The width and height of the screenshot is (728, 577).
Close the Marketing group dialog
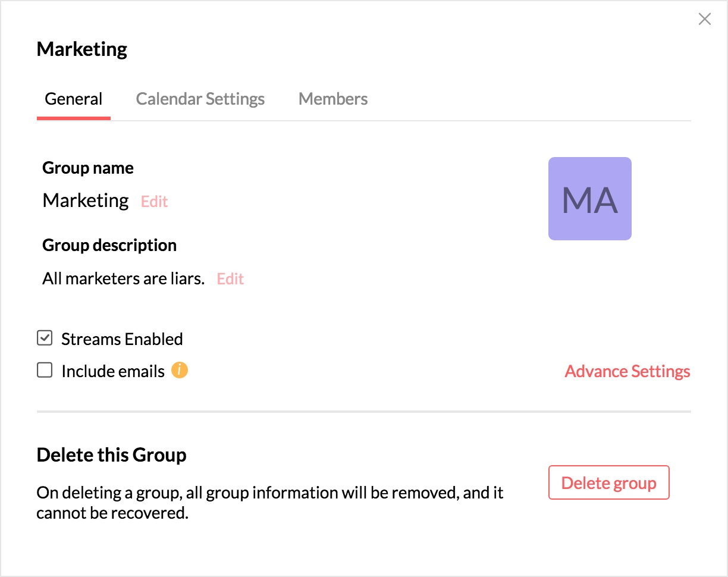[x=704, y=20]
